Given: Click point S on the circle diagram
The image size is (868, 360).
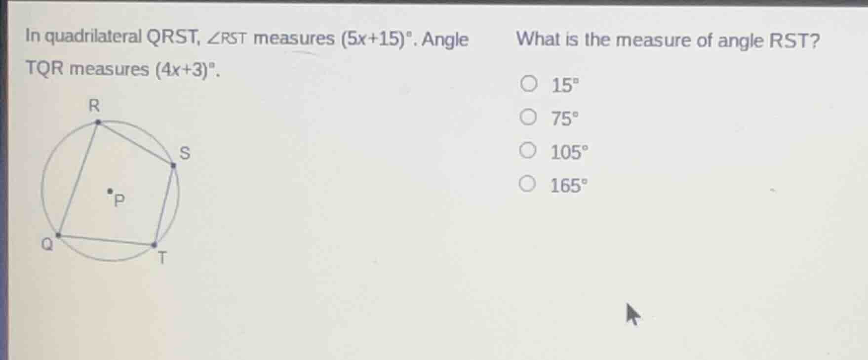Looking at the screenshot, I should (x=173, y=165).
